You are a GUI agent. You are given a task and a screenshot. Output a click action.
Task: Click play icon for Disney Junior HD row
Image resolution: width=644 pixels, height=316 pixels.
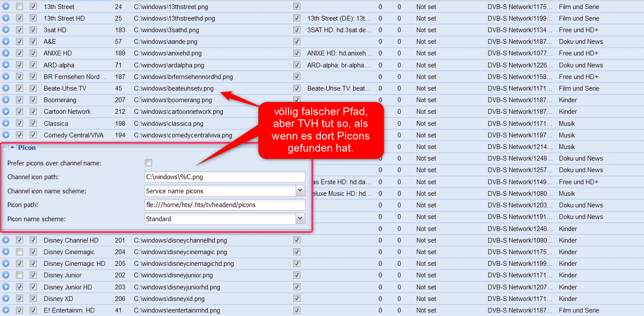pyautogui.click(x=6, y=287)
